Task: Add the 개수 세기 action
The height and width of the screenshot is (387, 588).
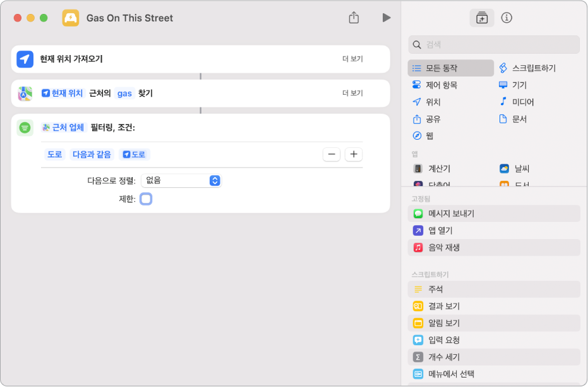Action: (x=494, y=357)
